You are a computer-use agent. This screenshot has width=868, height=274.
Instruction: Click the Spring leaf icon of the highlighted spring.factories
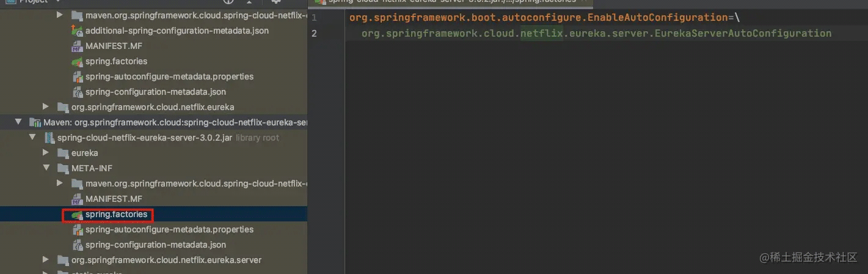(77, 215)
